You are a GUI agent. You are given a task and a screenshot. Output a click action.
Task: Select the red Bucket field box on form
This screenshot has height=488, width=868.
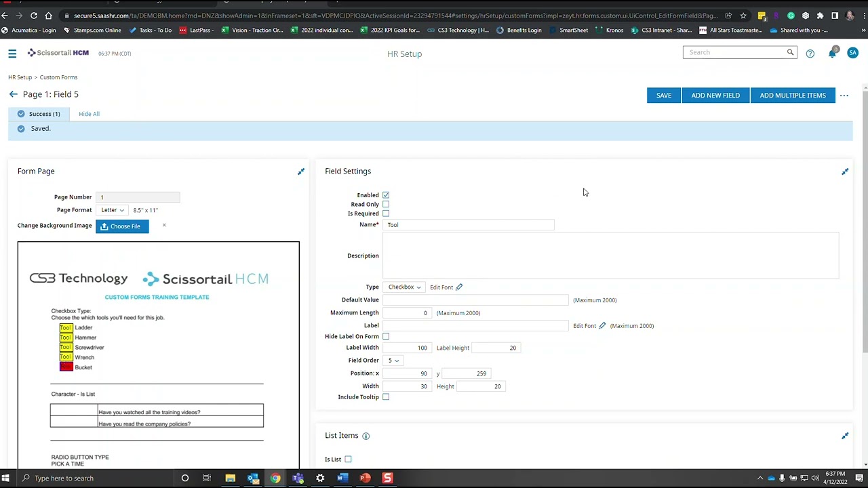(x=66, y=367)
